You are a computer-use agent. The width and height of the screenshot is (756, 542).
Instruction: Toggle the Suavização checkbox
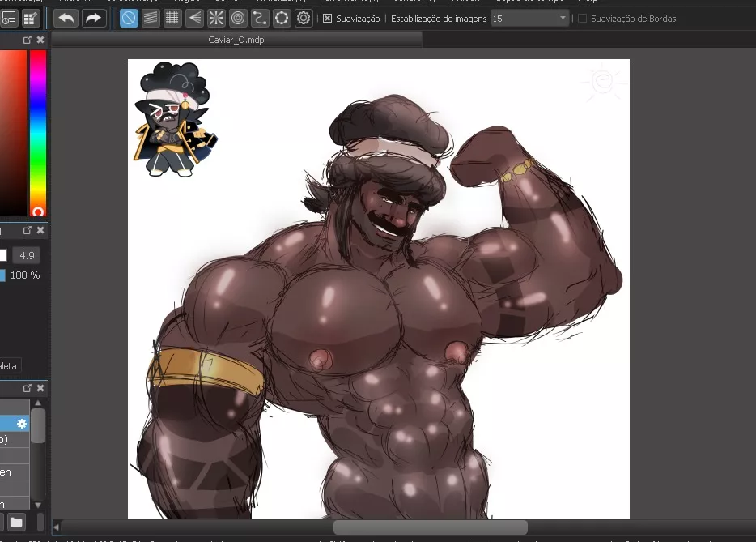pos(327,19)
